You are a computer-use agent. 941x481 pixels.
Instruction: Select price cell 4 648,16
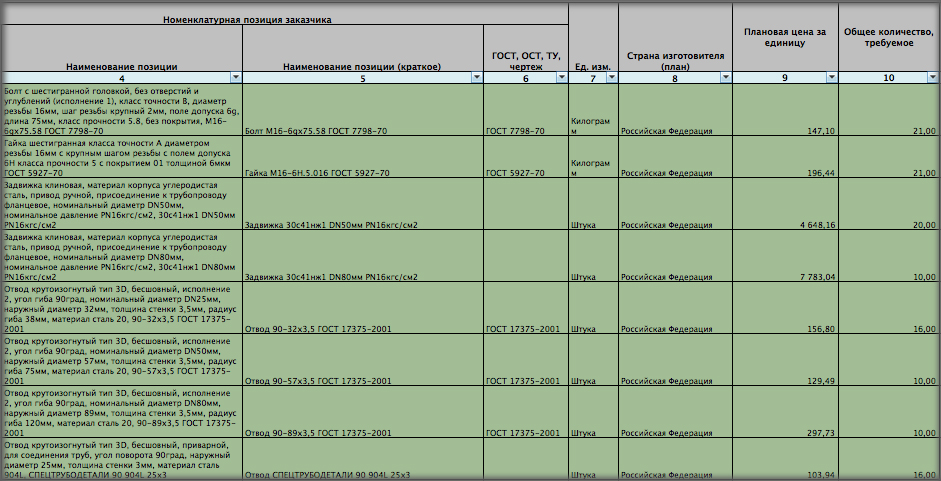[785, 224]
